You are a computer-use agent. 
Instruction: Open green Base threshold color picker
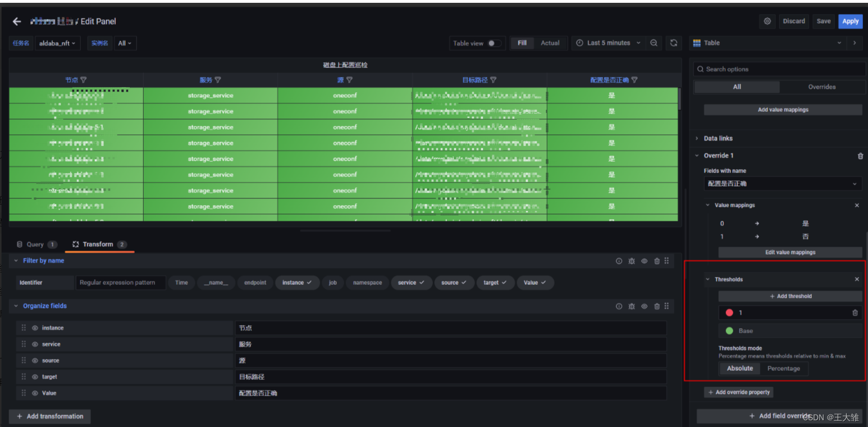[729, 331]
